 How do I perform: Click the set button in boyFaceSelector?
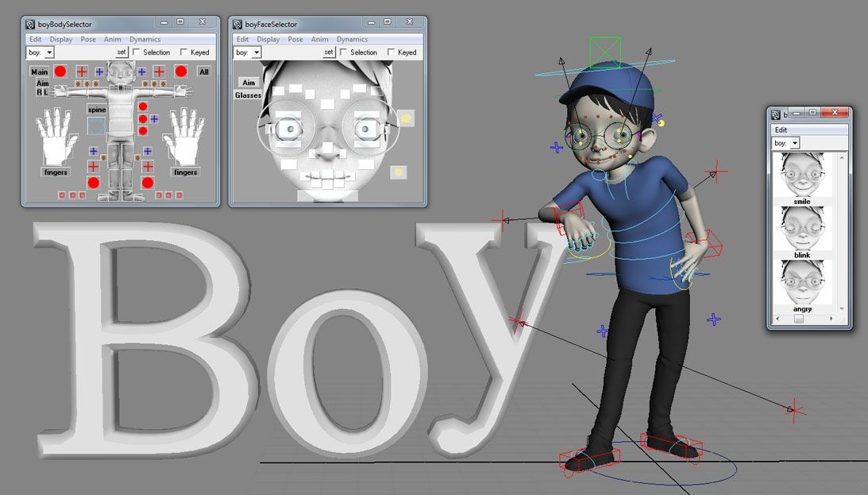coord(328,52)
